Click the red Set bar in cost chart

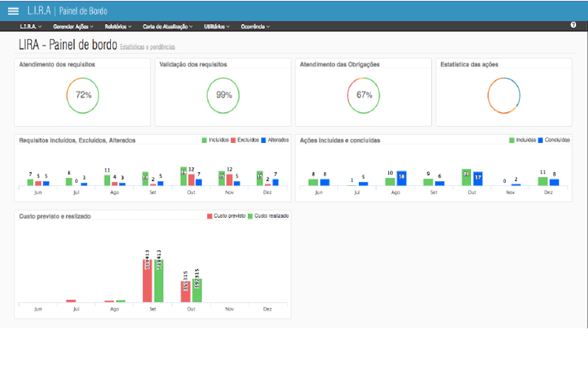pyautogui.click(x=148, y=281)
